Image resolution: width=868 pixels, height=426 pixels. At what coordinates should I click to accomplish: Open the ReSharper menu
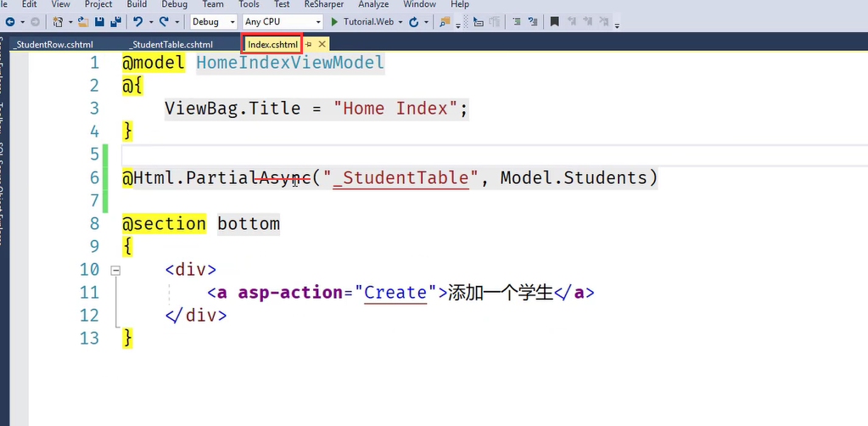322,4
